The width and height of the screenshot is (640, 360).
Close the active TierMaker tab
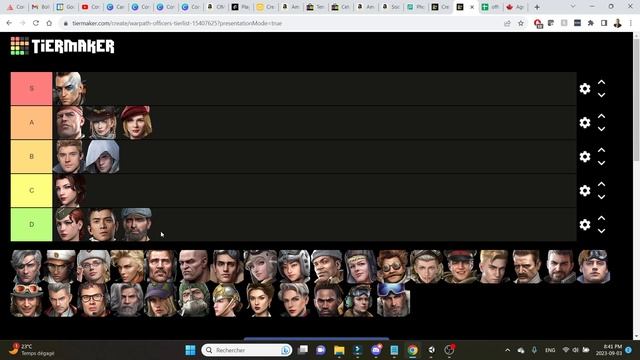click(x=472, y=7)
